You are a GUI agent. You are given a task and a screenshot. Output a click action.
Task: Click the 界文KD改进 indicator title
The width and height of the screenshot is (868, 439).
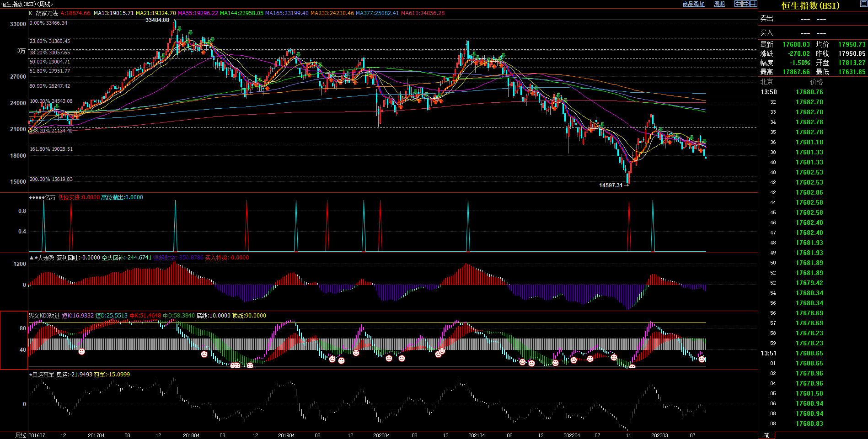[44, 316]
